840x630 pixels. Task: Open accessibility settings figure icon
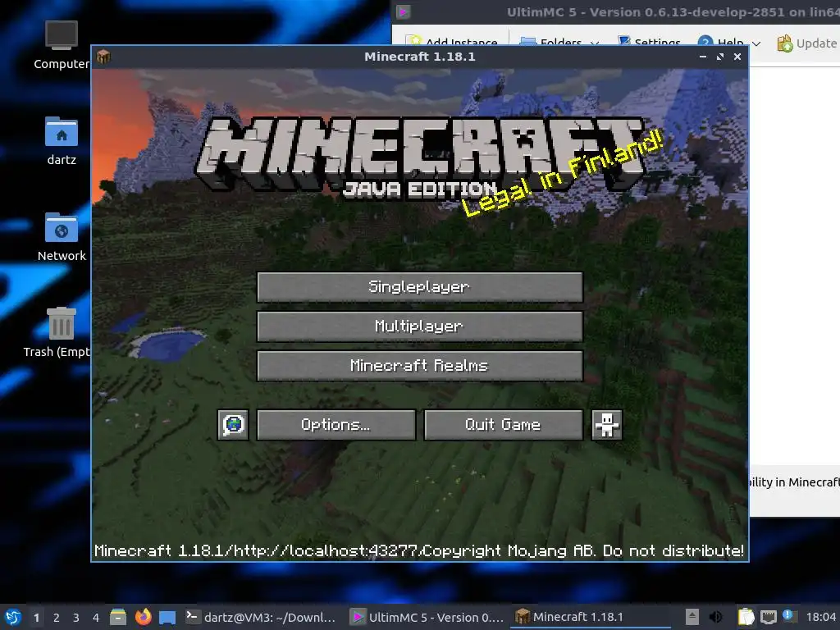point(606,425)
